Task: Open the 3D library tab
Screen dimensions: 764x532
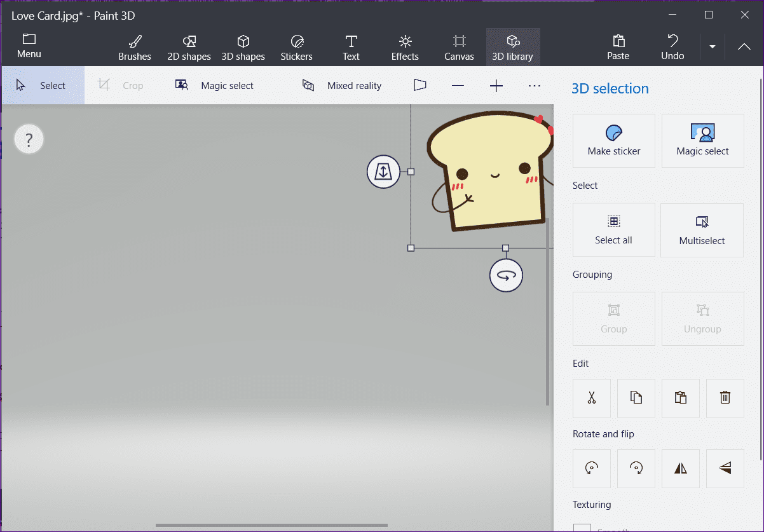Action: (x=513, y=48)
